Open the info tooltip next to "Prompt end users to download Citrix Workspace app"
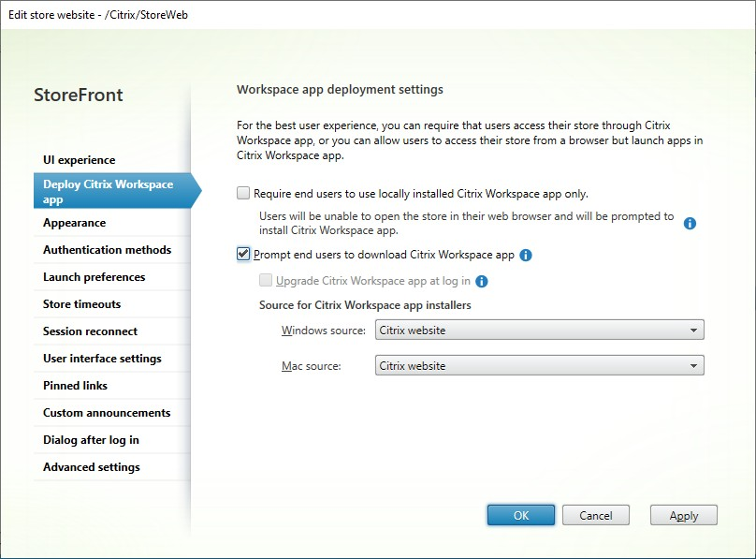 point(526,254)
